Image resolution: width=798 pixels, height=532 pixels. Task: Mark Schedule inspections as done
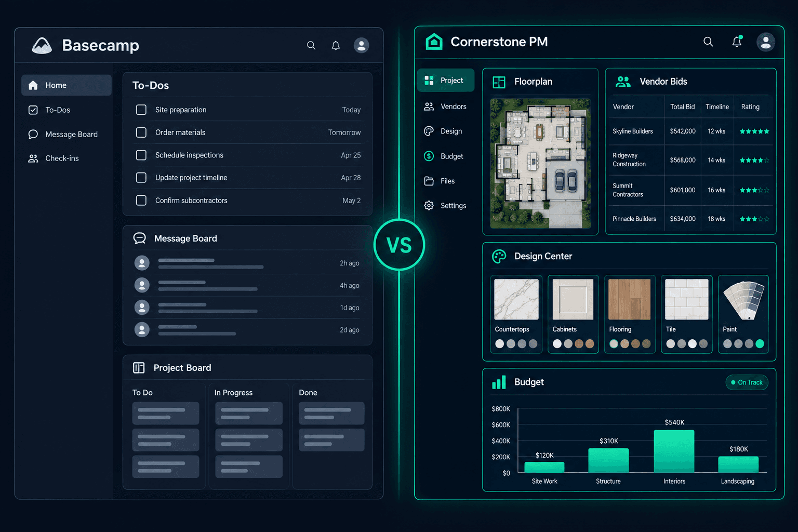point(141,155)
